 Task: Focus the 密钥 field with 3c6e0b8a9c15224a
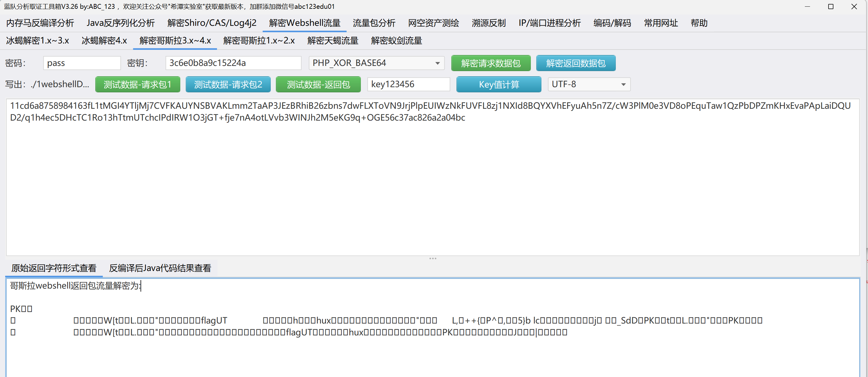point(233,63)
